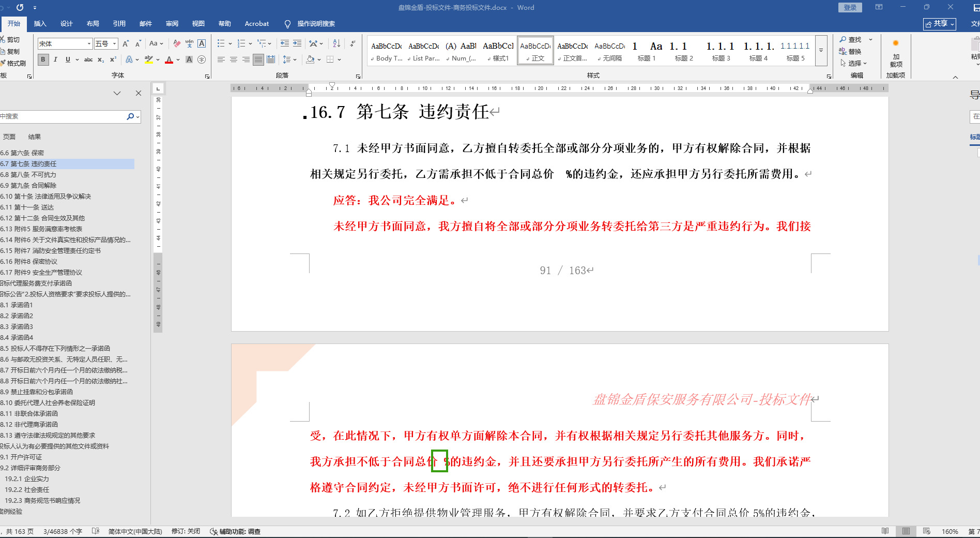The width and height of the screenshot is (980, 538).
Task: Apply paragraph shading fill color
Action: (x=310, y=60)
